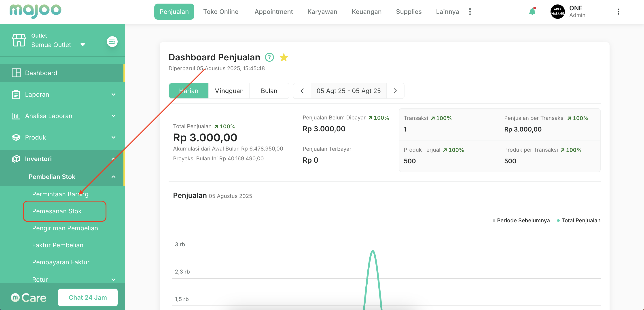
Task: Go to next date with right arrow
Action: (x=395, y=91)
